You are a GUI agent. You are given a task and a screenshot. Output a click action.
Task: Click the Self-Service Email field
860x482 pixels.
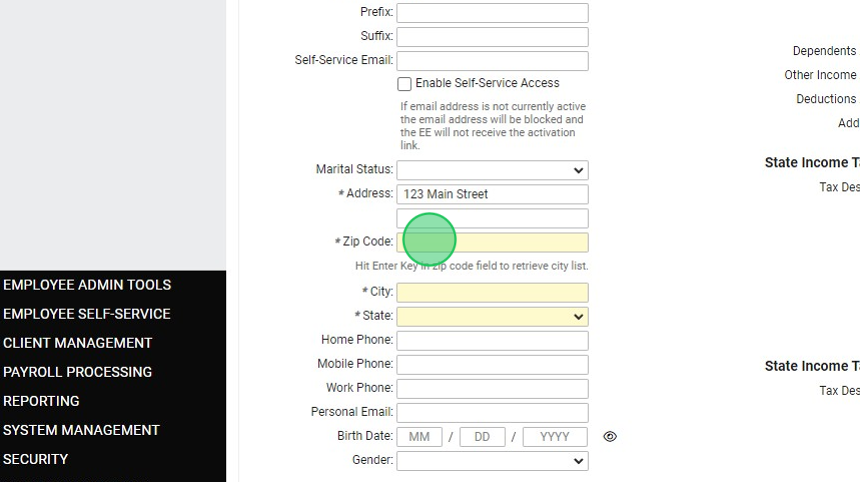click(x=492, y=61)
